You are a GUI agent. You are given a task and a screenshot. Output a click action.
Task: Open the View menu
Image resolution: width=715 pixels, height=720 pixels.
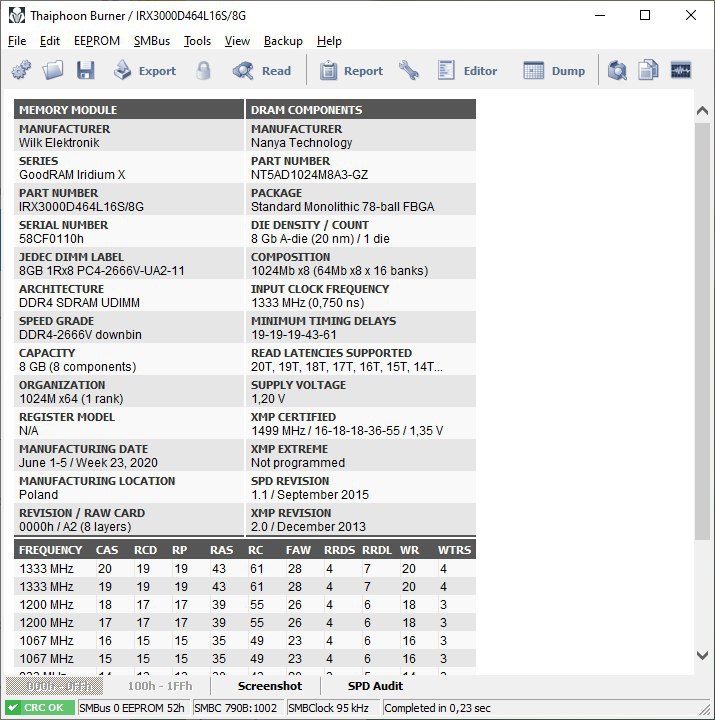pos(237,41)
